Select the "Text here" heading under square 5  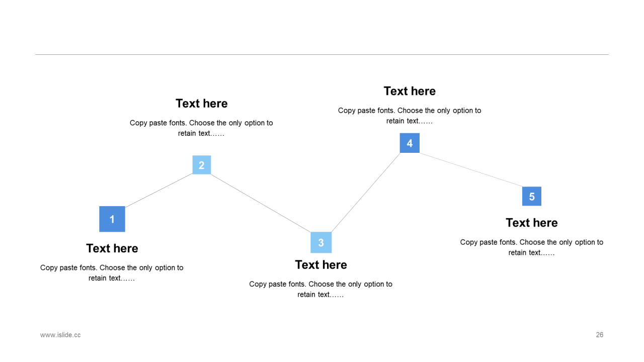(x=531, y=223)
